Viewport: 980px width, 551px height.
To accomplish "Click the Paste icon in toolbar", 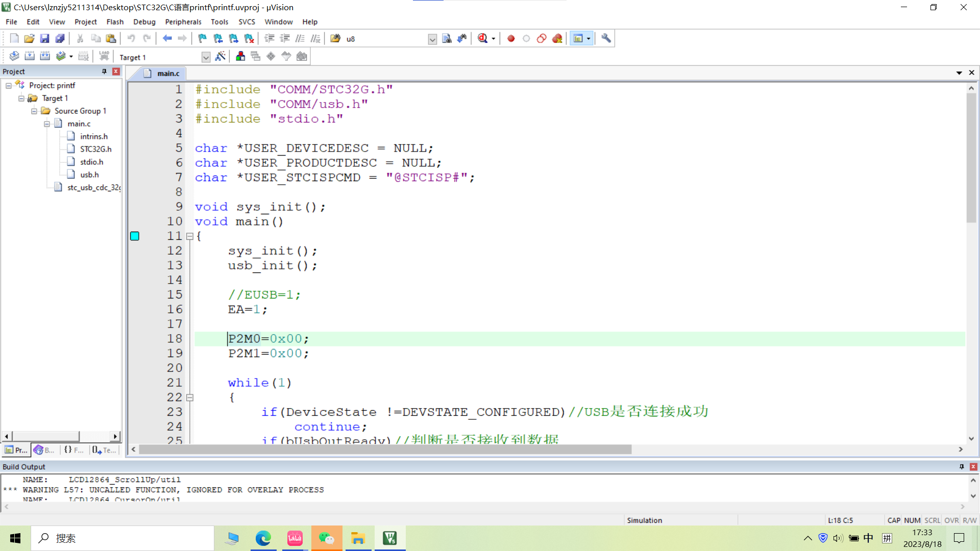I will pyautogui.click(x=111, y=38).
